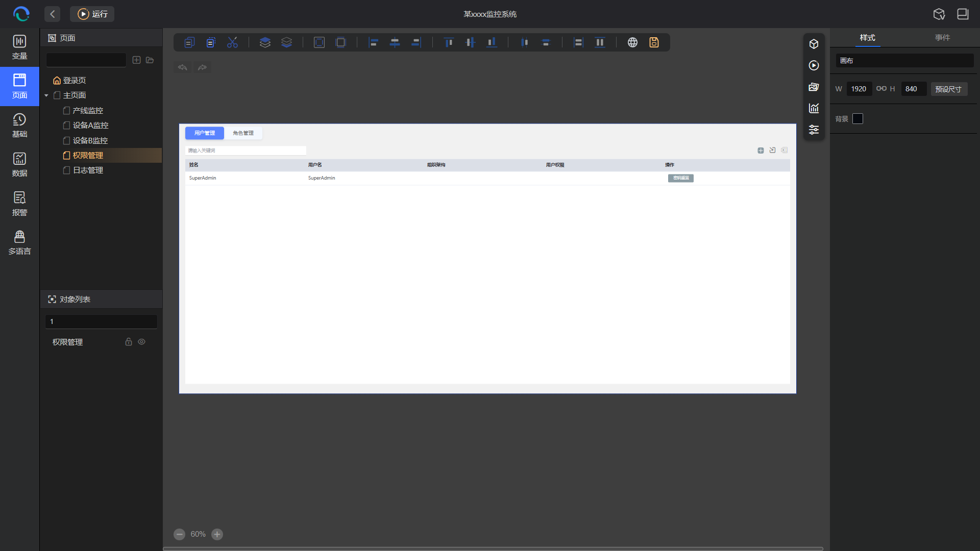Zoom in the canvas
980x551 pixels.
click(x=217, y=534)
